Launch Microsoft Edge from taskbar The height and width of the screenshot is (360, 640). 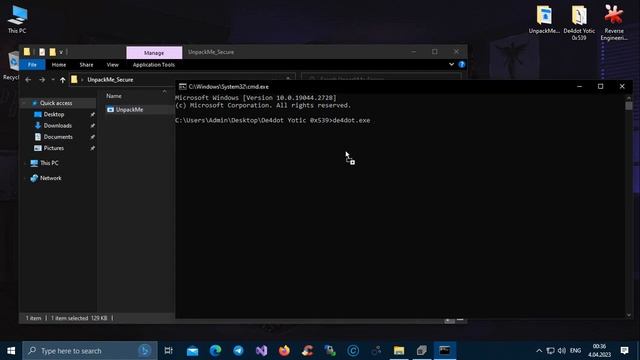(215, 351)
